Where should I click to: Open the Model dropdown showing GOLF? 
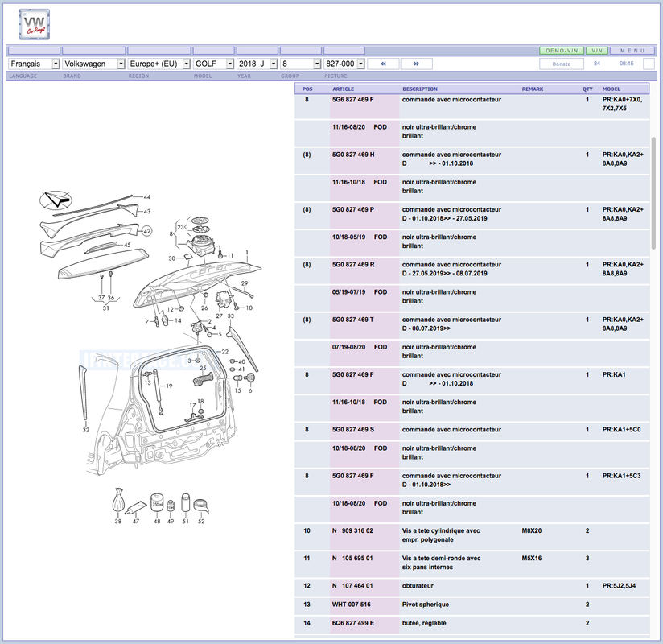(x=213, y=64)
